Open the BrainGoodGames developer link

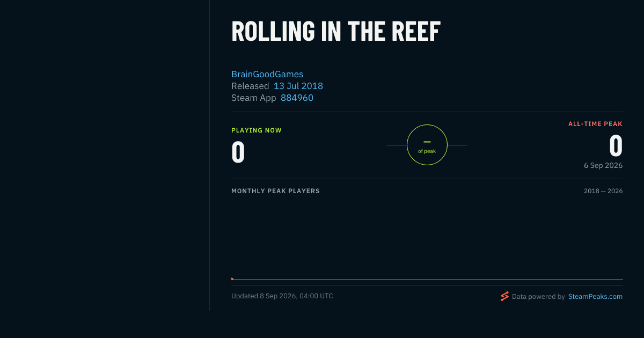(267, 74)
